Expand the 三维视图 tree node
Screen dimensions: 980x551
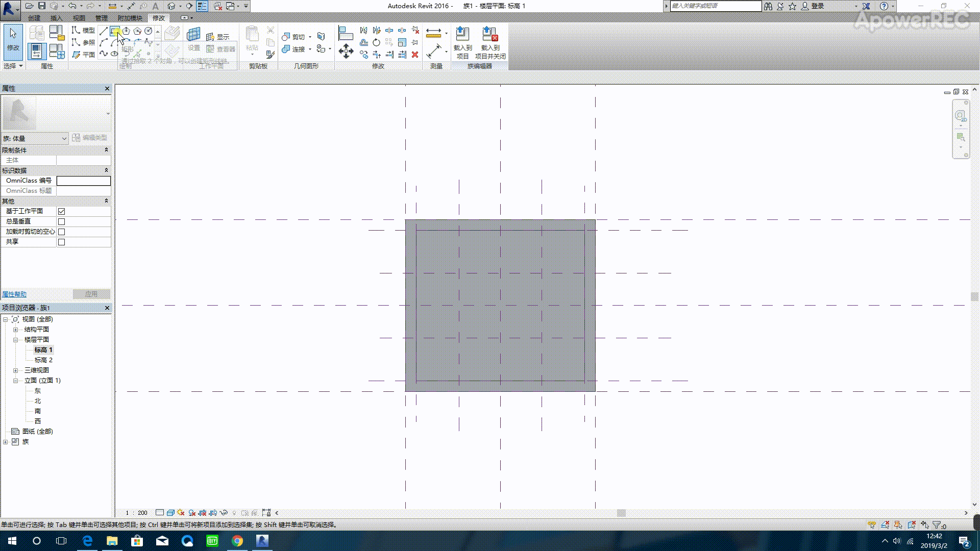pos(15,370)
